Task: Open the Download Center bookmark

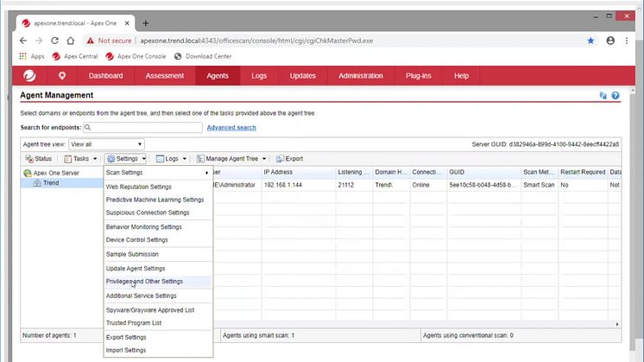Action: click(203, 56)
